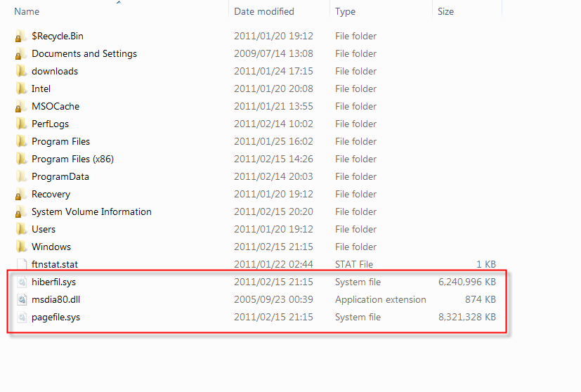The height and width of the screenshot is (392, 581).
Task: Click the msdia80.dll file icon
Action: point(22,299)
